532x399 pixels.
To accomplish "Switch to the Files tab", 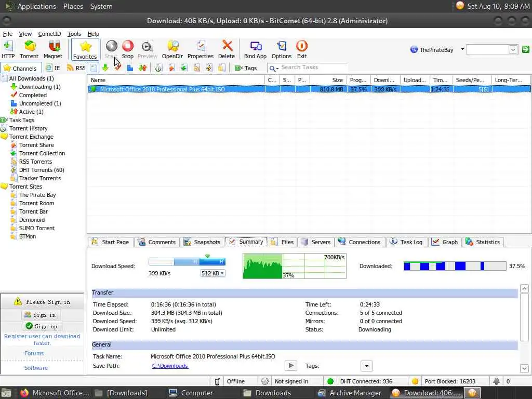I will point(282,242).
